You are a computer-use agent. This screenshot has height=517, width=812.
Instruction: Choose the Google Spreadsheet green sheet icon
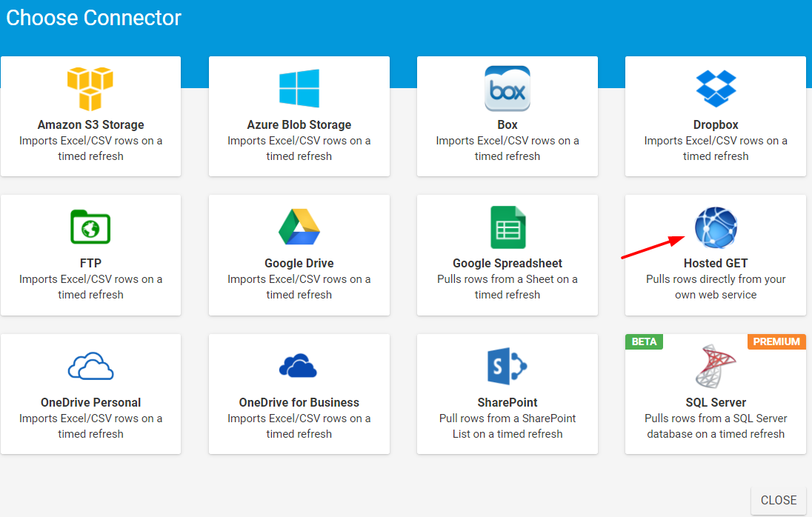click(508, 227)
